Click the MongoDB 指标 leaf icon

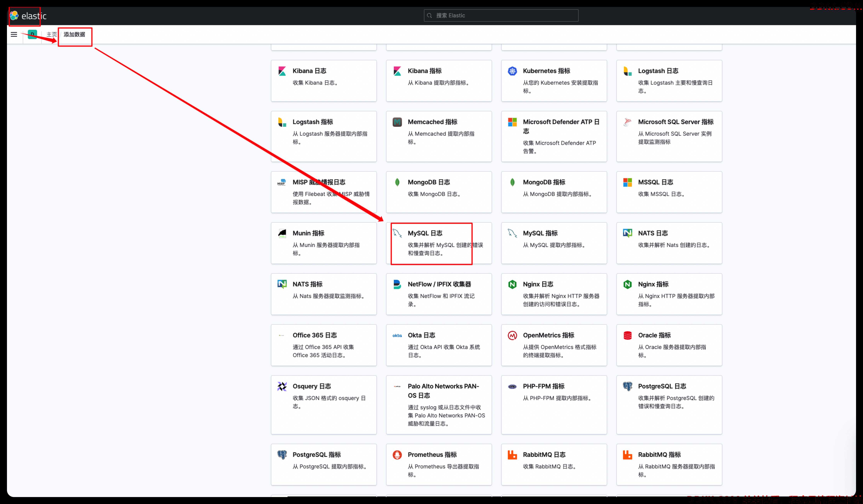point(512,182)
